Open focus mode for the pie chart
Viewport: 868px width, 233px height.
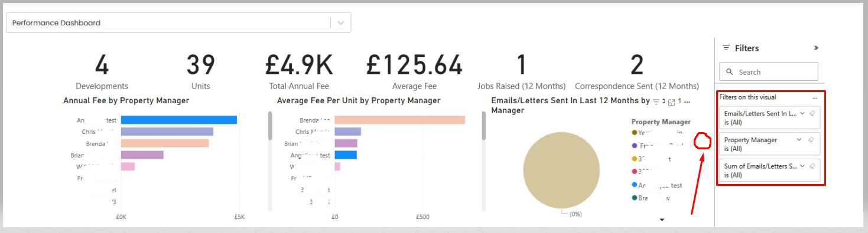pyautogui.click(x=671, y=103)
